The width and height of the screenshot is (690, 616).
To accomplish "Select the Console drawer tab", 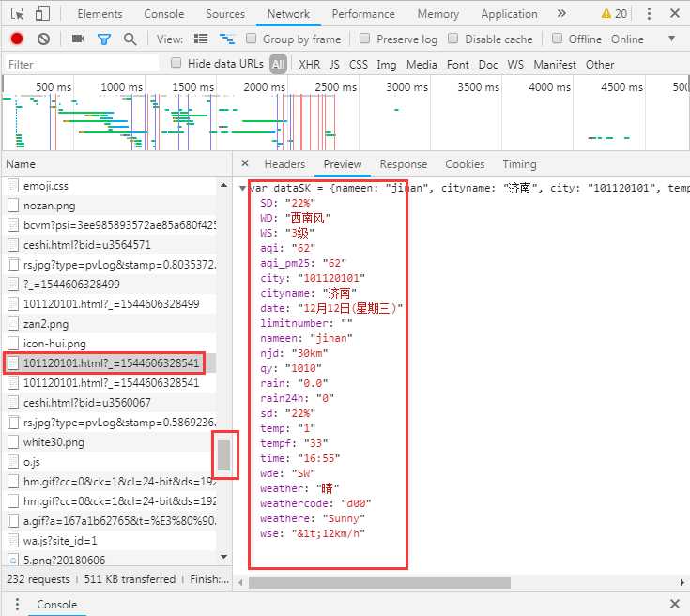I will click(x=56, y=604).
